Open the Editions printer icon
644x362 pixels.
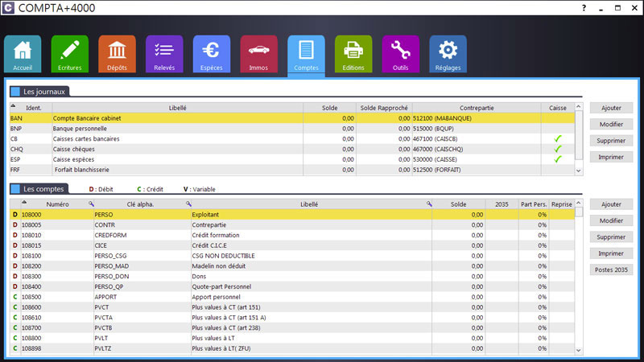tap(353, 54)
